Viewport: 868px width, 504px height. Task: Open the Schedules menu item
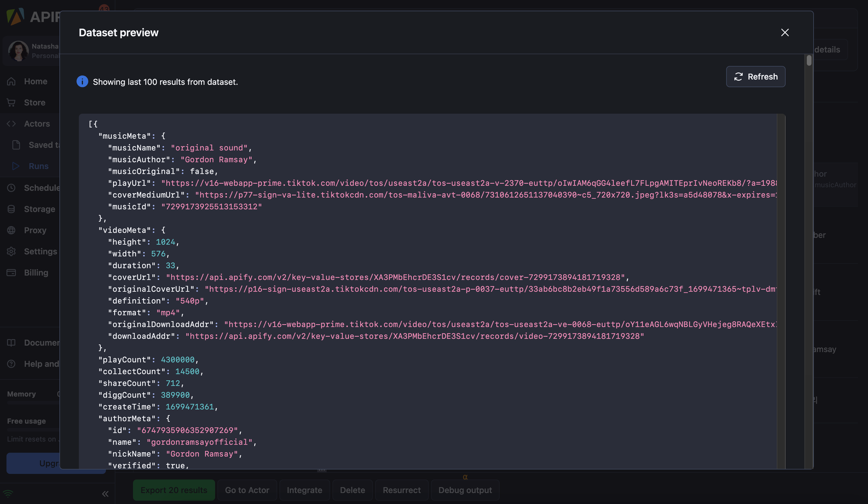pos(42,188)
